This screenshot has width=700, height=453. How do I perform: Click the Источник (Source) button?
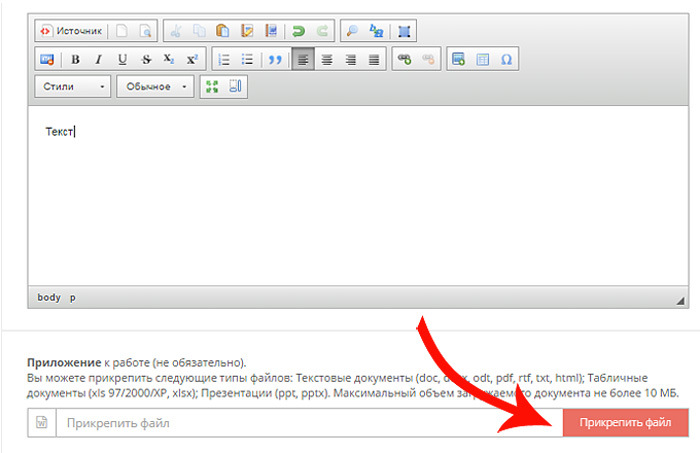(x=71, y=31)
